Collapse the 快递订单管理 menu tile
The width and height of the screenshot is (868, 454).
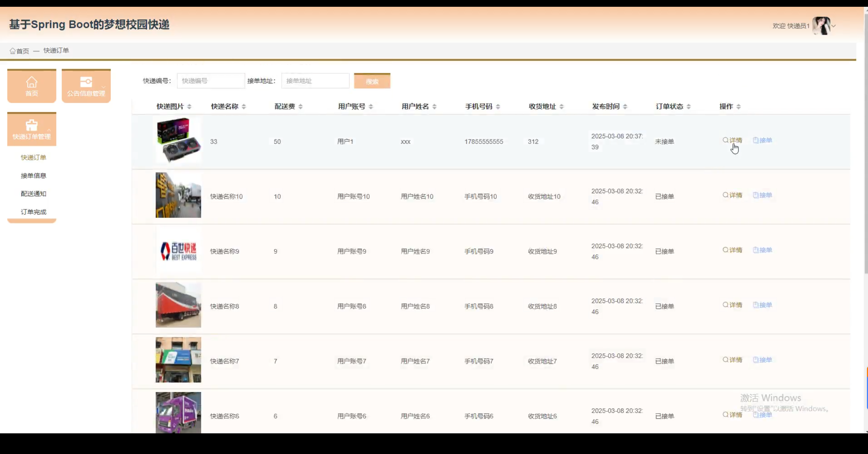coord(32,129)
